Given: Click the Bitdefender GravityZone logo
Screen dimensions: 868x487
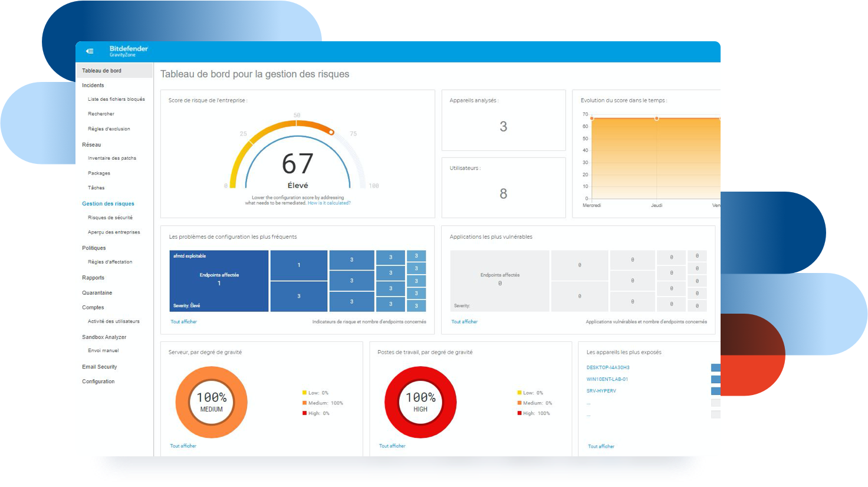Looking at the screenshot, I should 128,51.
